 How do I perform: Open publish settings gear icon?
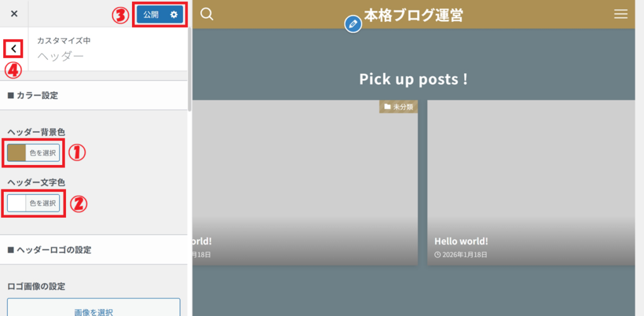(x=174, y=14)
